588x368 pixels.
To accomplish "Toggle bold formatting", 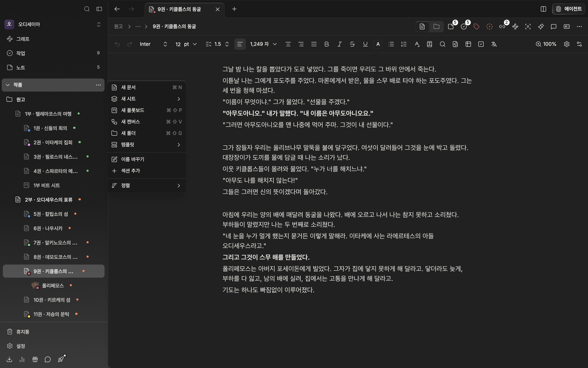I will click(x=326, y=44).
